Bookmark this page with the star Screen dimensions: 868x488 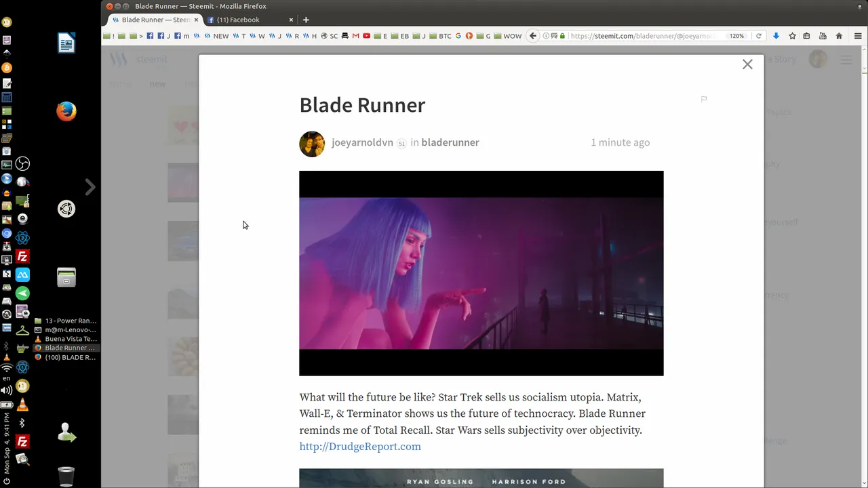(792, 36)
